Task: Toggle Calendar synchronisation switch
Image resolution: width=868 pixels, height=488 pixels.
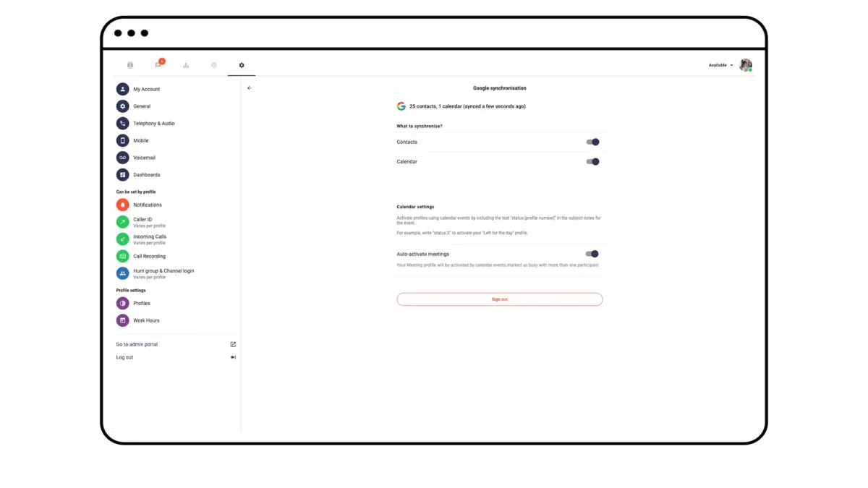Action: point(592,162)
